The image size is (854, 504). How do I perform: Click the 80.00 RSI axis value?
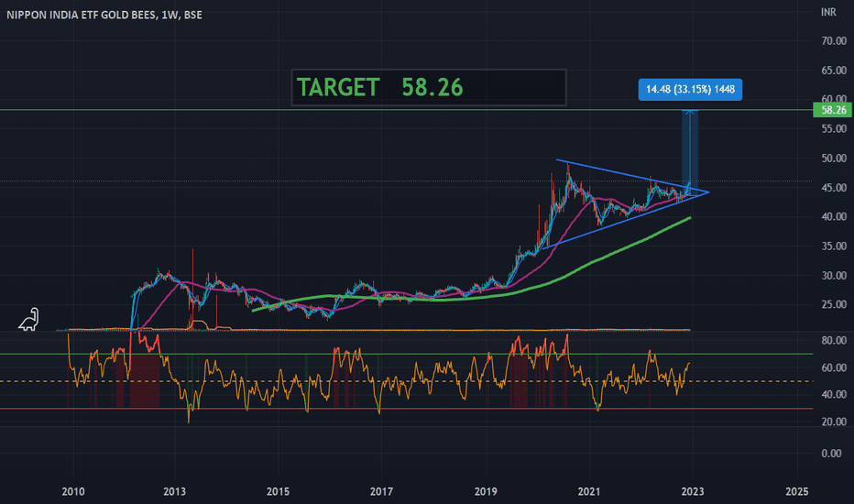tap(834, 341)
